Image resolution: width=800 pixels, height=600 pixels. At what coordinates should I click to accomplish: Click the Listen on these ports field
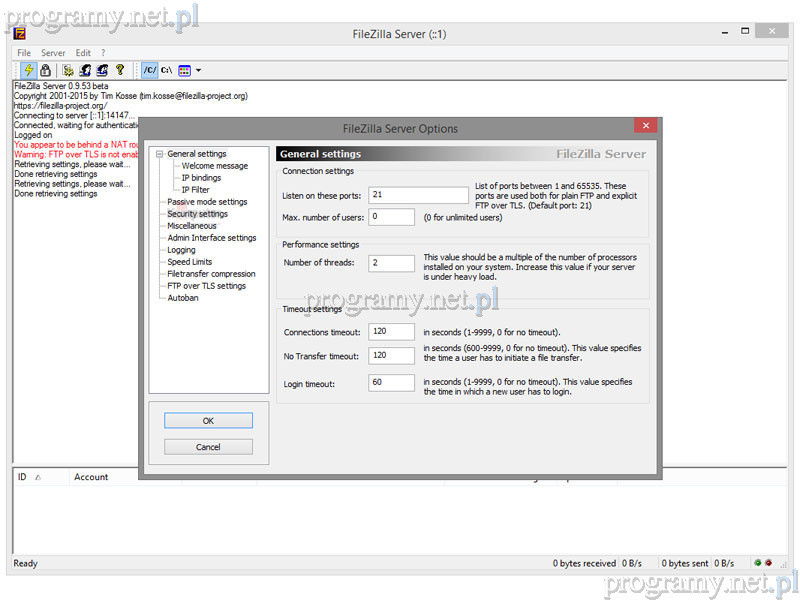pos(418,195)
